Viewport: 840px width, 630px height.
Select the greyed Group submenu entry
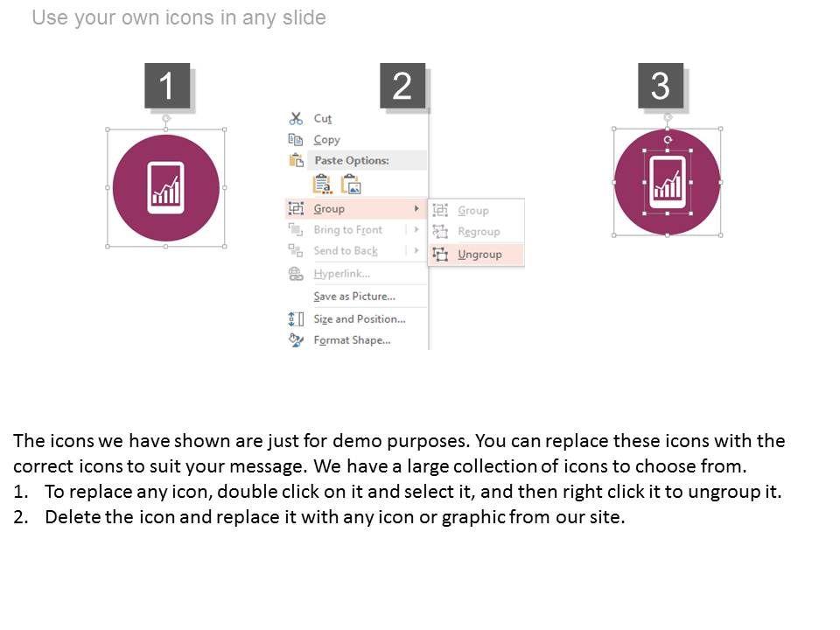click(x=477, y=210)
